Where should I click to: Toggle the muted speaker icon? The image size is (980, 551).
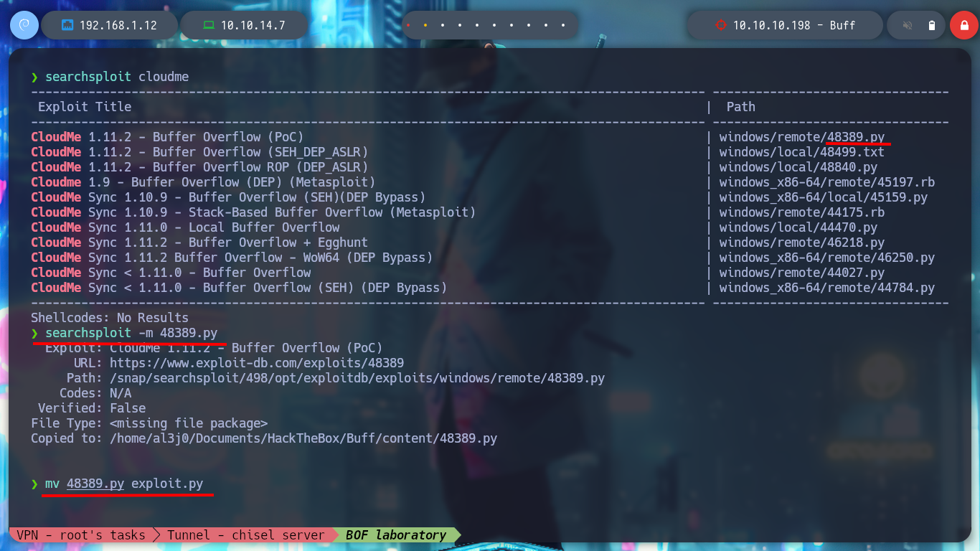[908, 25]
